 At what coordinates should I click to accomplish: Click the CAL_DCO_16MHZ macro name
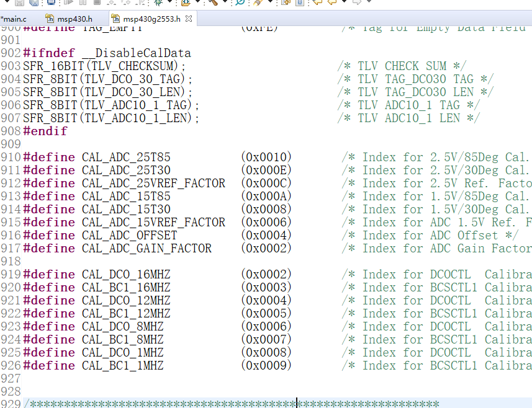pyautogui.click(x=126, y=275)
